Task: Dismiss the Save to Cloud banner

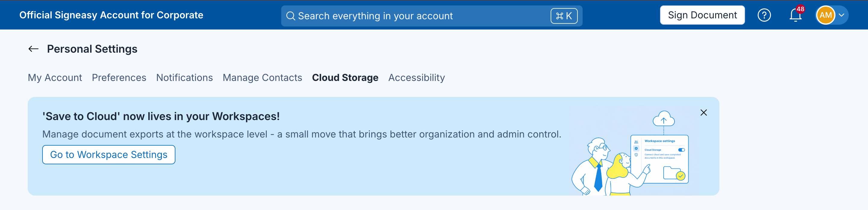Action: coord(703,113)
